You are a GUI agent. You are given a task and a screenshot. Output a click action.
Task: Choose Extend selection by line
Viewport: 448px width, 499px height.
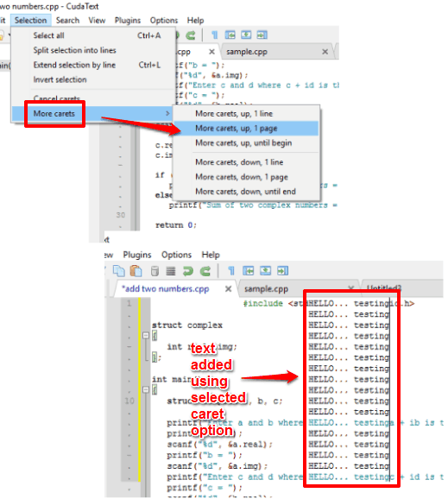pos(93,65)
